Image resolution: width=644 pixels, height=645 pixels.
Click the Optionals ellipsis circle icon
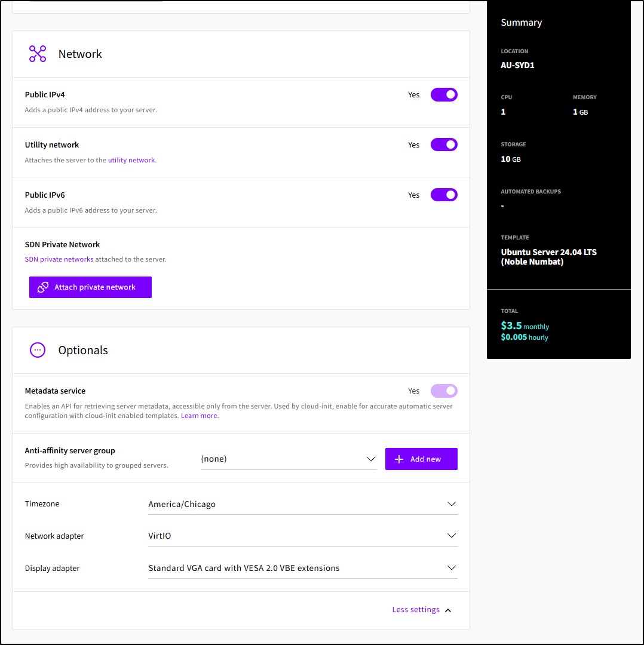(38, 350)
